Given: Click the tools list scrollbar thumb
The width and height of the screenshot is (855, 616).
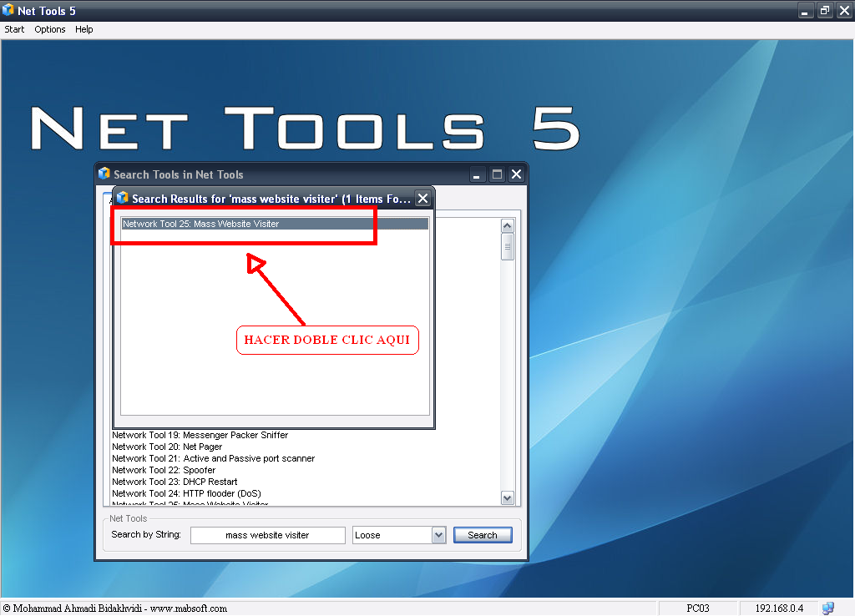Looking at the screenshot, I should tap(507, 246).
